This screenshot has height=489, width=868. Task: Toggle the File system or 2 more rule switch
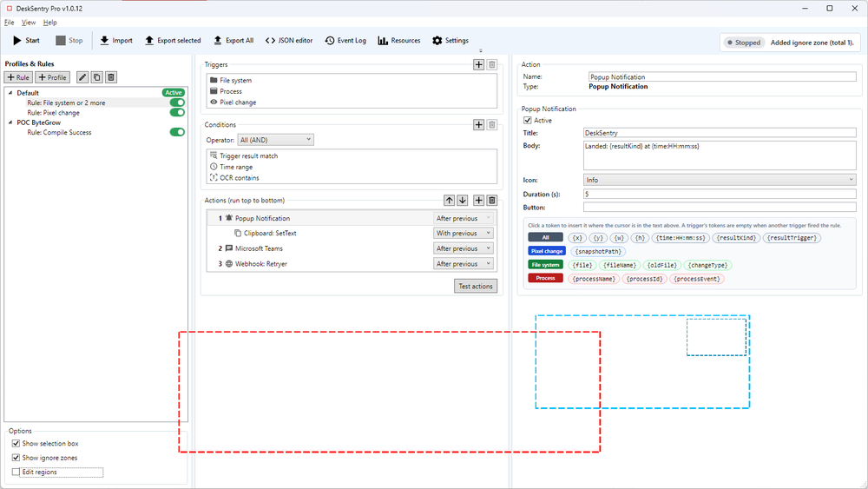tap(177, 102)
